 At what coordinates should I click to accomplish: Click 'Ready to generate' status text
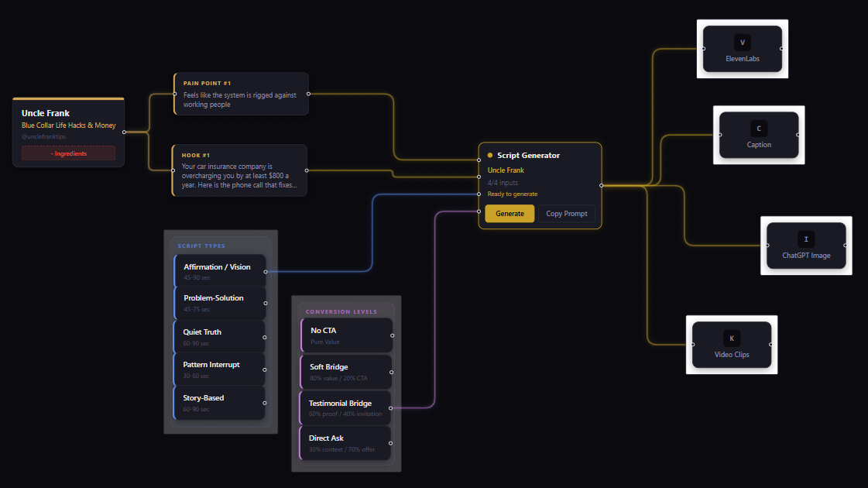(x=512, y=194)
